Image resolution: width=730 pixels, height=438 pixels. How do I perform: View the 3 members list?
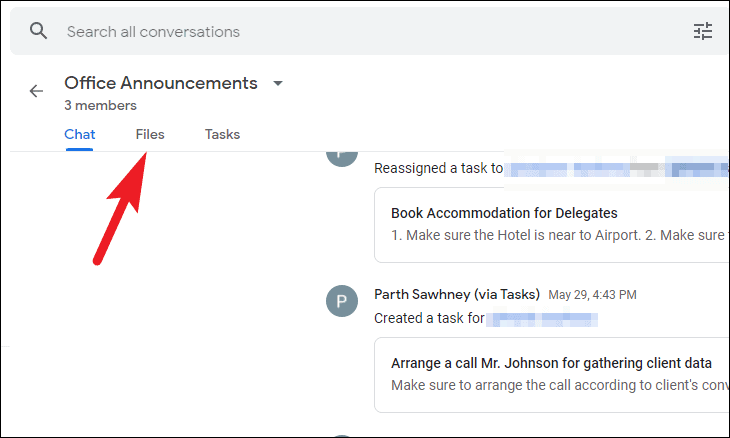(x=100, y=105)
